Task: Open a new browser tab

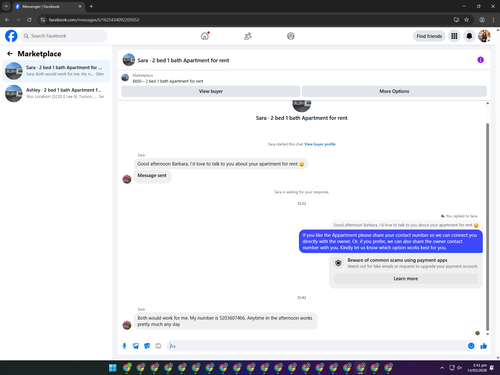Action: point(91,6)
